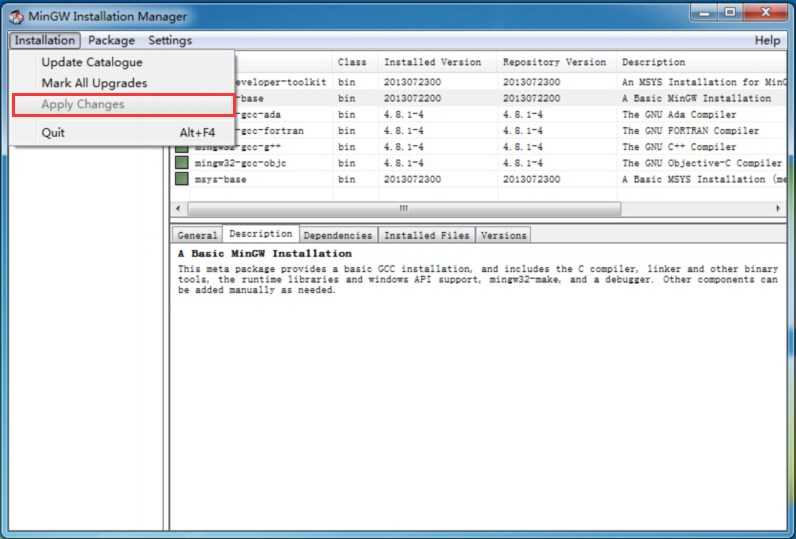Select the mingw32-gcc-objc package name

click(x=240, y=163)
